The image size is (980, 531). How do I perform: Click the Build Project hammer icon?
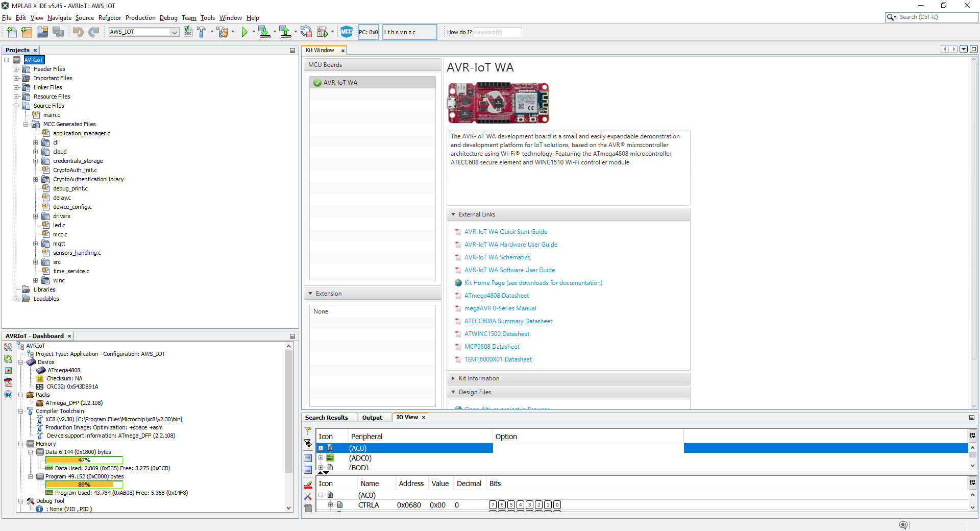pyautogui.click(x=202, y=32)
